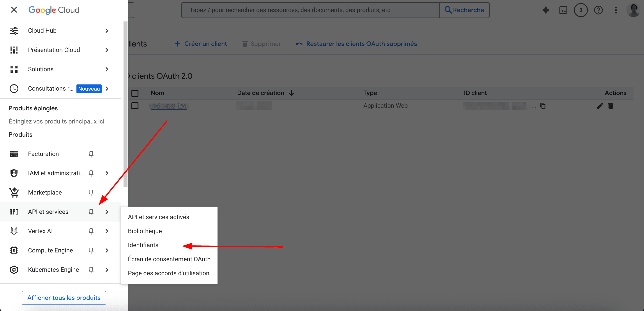Expand the API et services submenu chevron
The width and height of the screenshot is (644, 311).
click(x=107, y=212)
